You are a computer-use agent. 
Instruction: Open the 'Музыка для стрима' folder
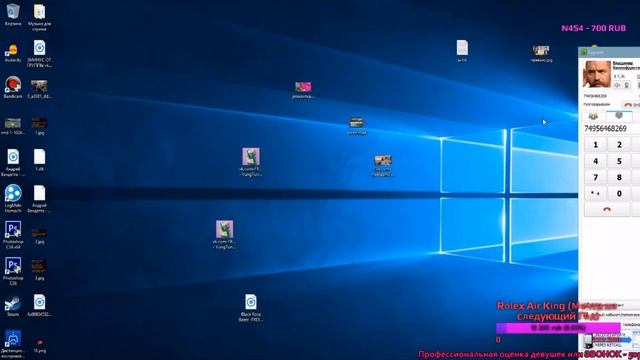39,17
